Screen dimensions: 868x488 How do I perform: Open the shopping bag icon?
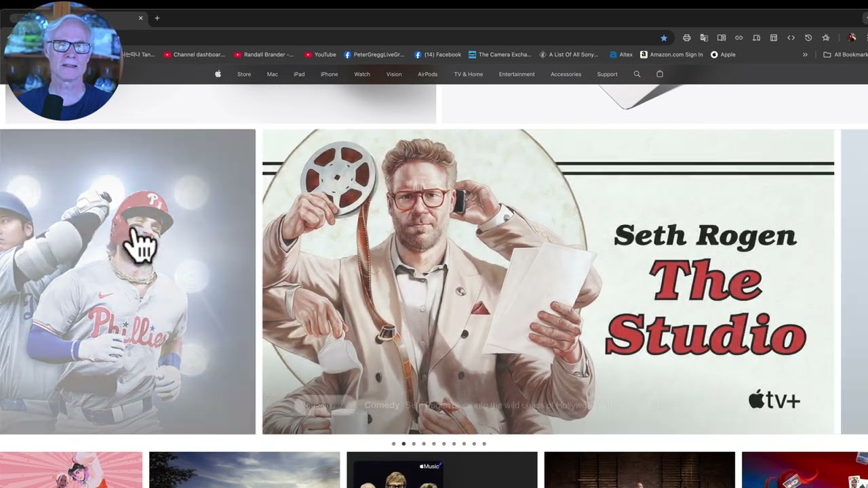(x=660, y=74)
